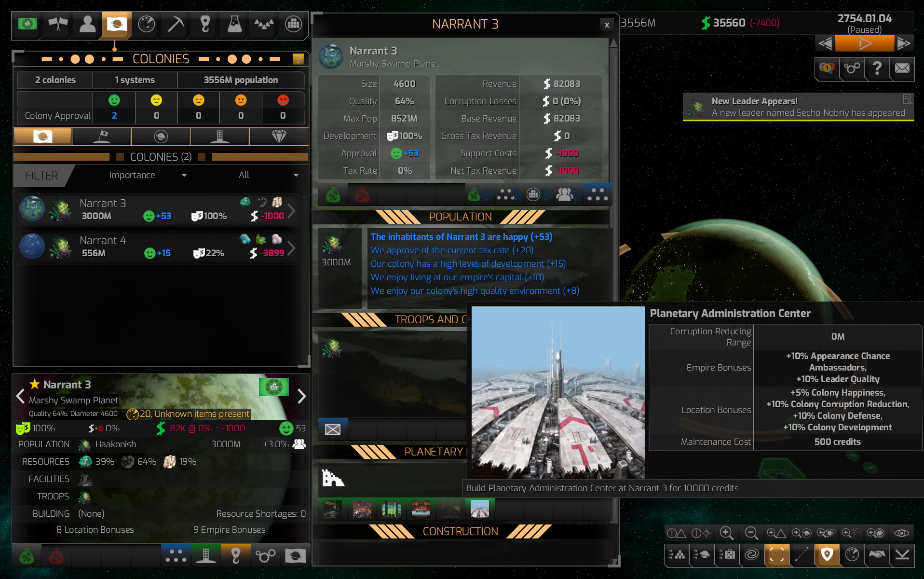
Task: Open the fleets triangles screen
Action: [264, 24]
